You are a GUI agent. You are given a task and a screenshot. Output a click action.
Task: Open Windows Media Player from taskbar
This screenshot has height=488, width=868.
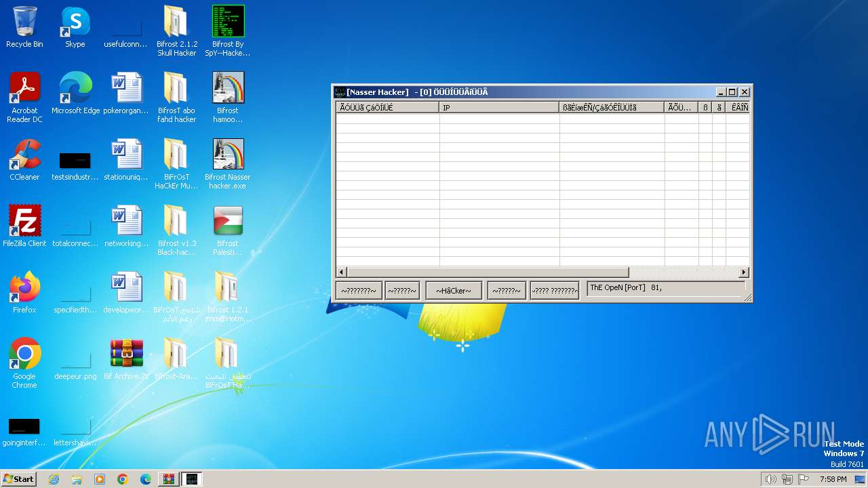tap(100, 479)
